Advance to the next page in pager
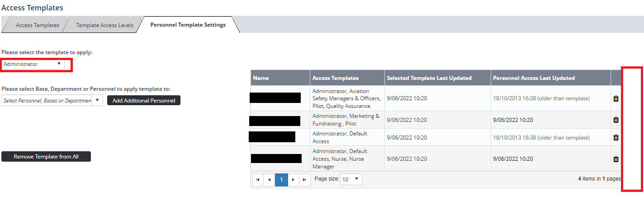The height and width of the screenshot is (205, 644). [x=294, y=180]
